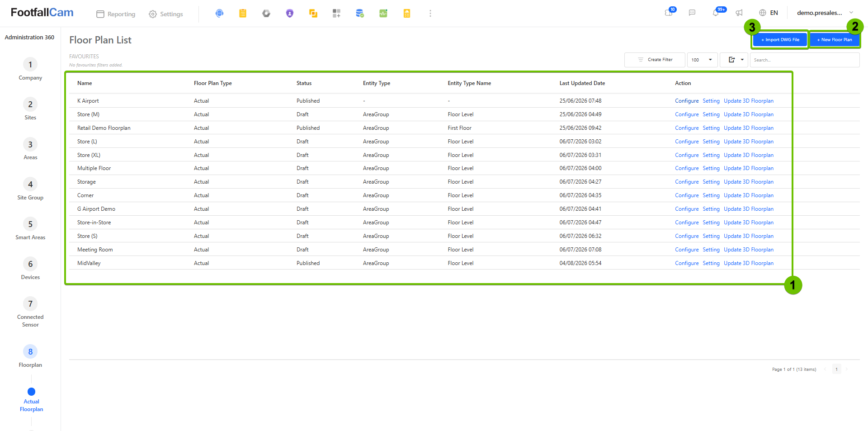Click Configure for K Airport

pos(687,101)
